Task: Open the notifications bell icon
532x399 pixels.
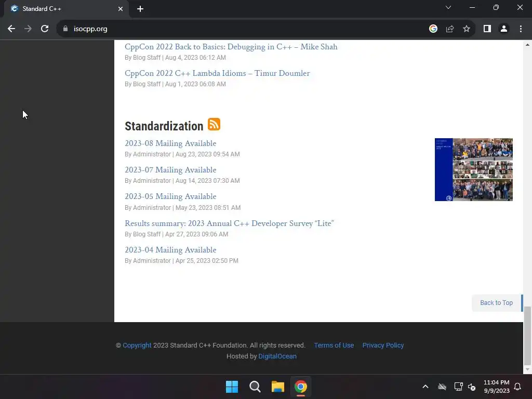Action: click(x=518, y=387)
